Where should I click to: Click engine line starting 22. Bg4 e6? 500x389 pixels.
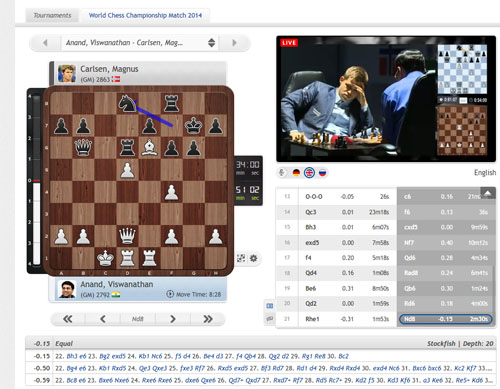[274, 368]
